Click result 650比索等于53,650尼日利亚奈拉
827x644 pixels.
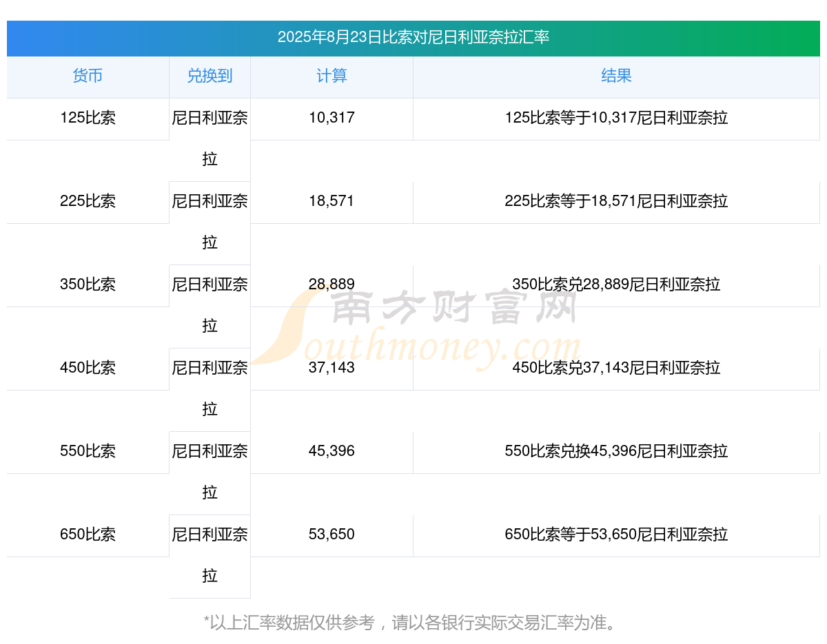[616, 534]
